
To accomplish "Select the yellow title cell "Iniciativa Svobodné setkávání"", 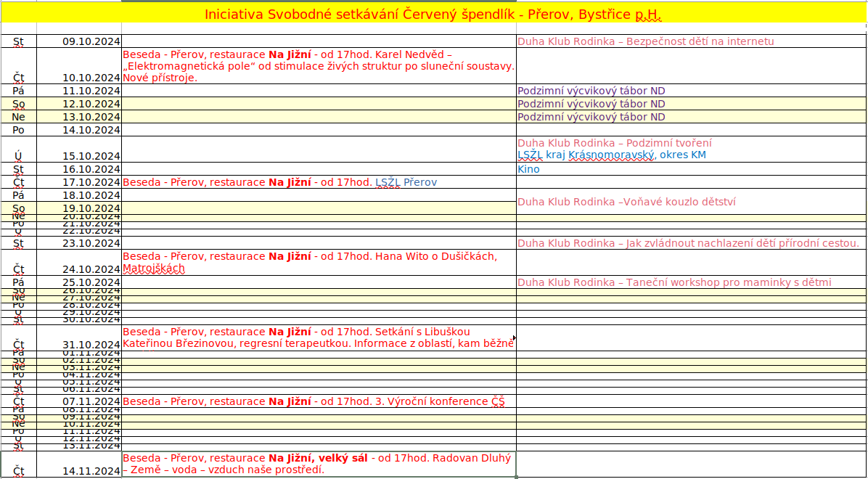I will point(433,15).
